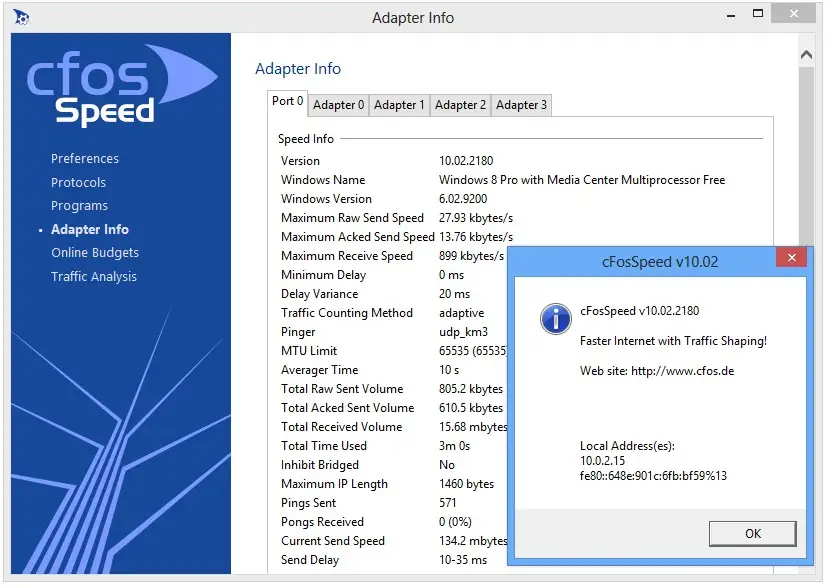Select Adapter Info in the sidebar
Viewport: 827px width, 588px height.
90,229
